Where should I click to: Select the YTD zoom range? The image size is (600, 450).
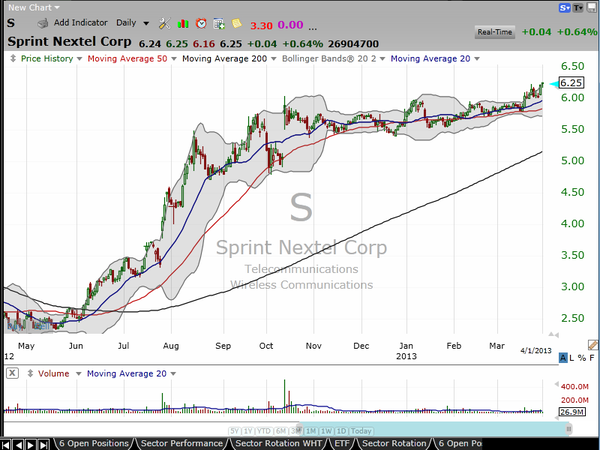[x=264, y=431]
